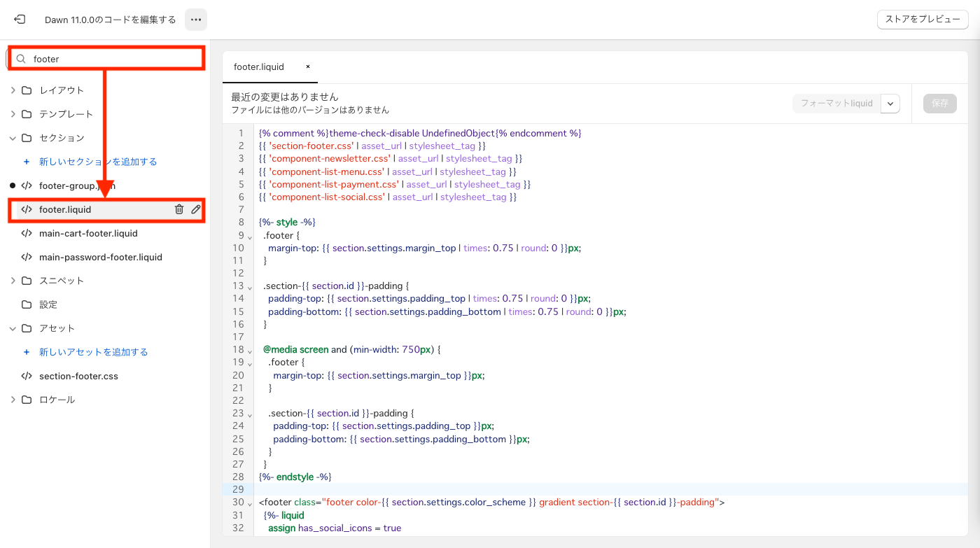Open the フォーマットliquid dropdown arrow
Image resolution: width=980 pixels, height=548 pixels.
(x=890, y=104)
